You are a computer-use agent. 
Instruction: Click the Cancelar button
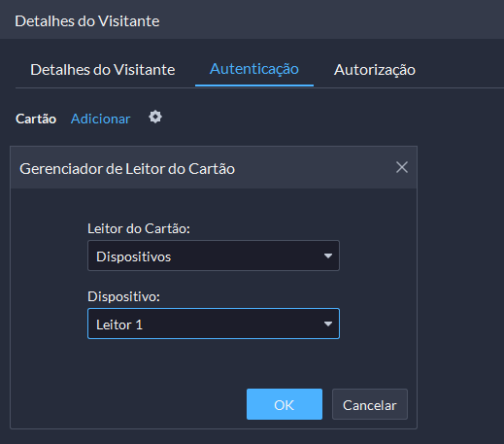click(x=370, y=404)
